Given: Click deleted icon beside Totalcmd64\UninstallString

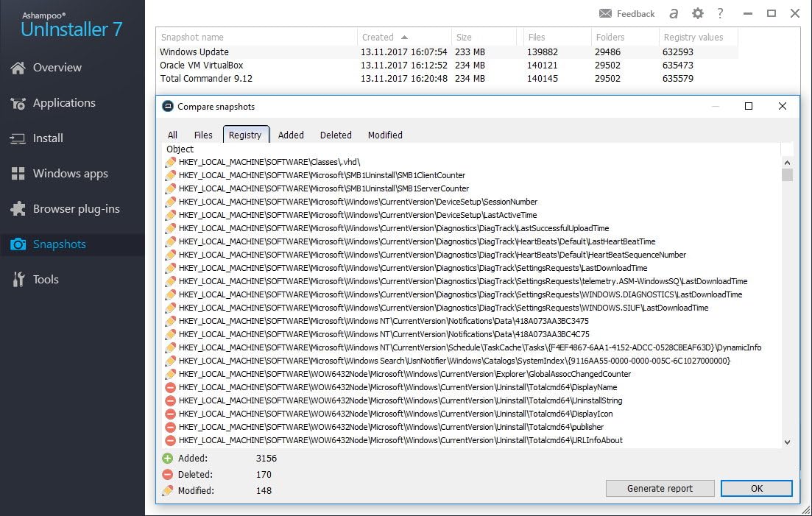Looking at the screenshot, I should 170,400.
